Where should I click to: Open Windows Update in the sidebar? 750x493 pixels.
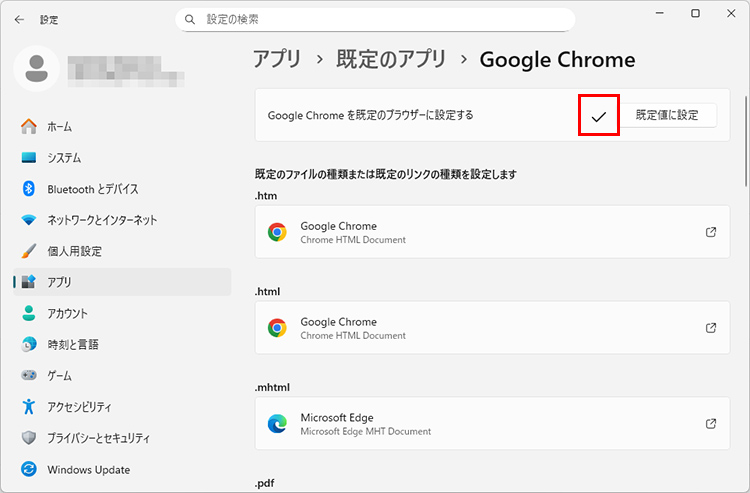tap(88, 469)
